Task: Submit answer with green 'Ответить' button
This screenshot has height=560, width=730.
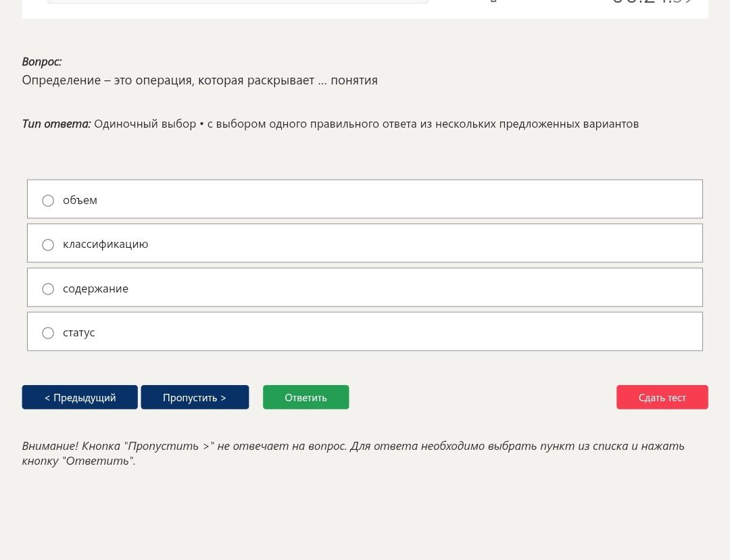Action: [306, 397]
